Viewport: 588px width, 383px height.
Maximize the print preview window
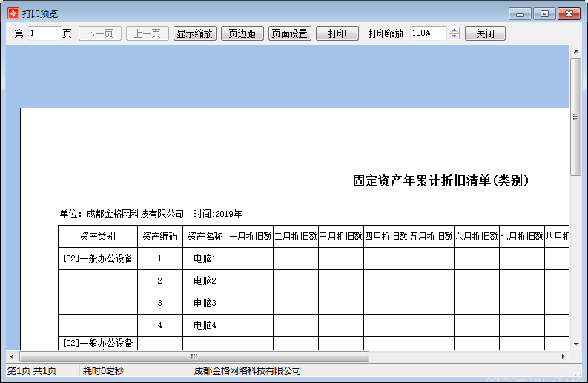[x=544, y=13]
